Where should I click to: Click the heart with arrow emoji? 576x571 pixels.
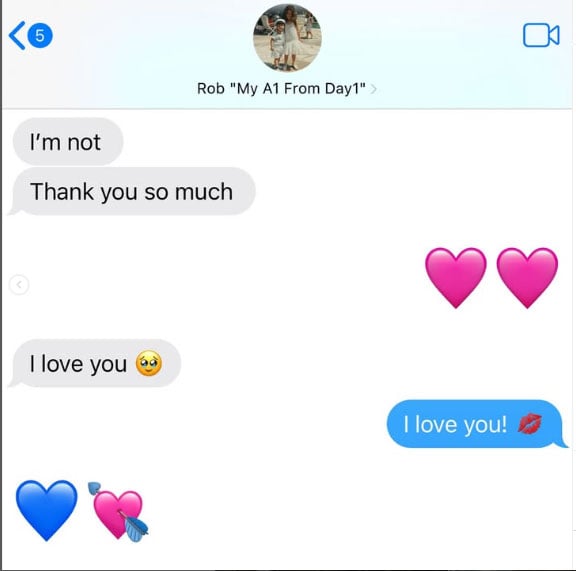[x=118, y=512]
